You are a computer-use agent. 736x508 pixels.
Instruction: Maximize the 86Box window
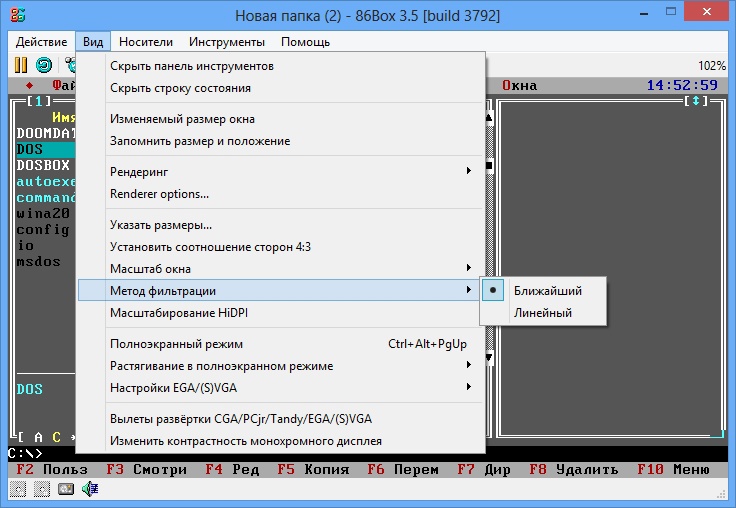pyautogui.click(x=671, y=13)
